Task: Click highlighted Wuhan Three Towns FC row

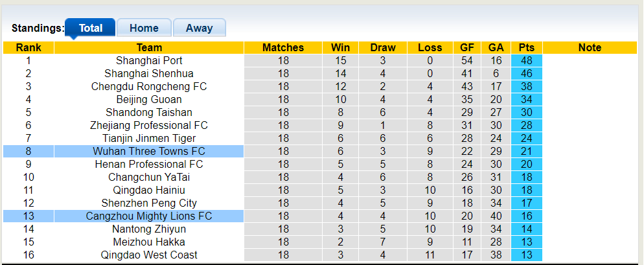Action: 149,152
